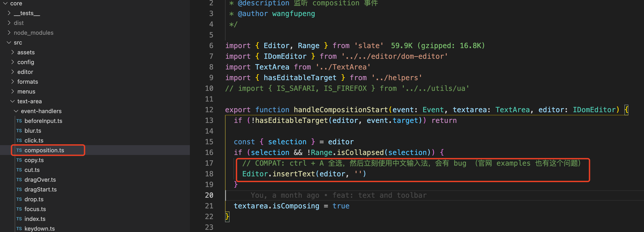Collapse the event-handlers folder
The width and height of the screenshot is (644, 232).
41,111
